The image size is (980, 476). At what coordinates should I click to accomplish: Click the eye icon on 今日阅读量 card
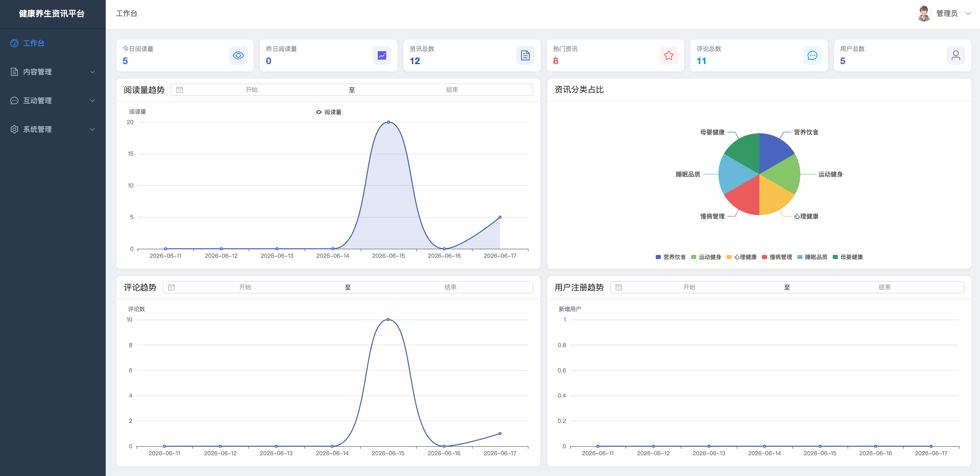238,55
